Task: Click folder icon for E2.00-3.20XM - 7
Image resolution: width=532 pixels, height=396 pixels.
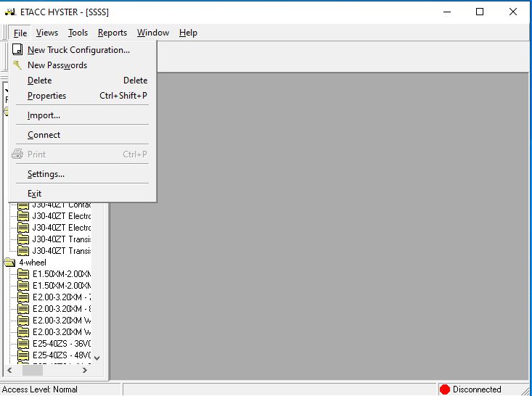Action: coord(23,297)
